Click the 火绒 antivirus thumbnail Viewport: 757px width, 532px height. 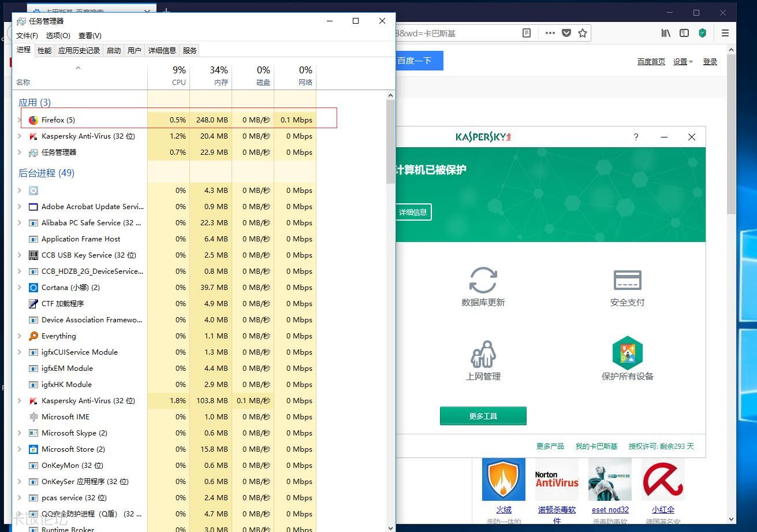click(504, 479)
